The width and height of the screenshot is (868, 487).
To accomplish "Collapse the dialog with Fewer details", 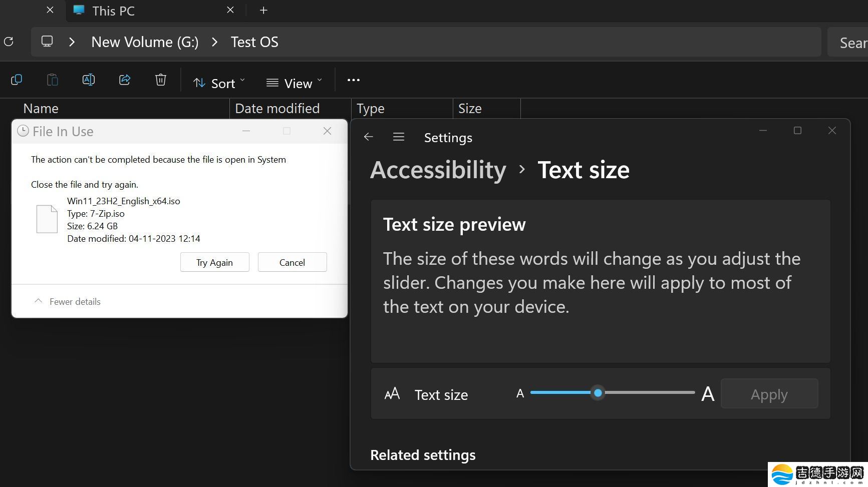I will point(67,301).
